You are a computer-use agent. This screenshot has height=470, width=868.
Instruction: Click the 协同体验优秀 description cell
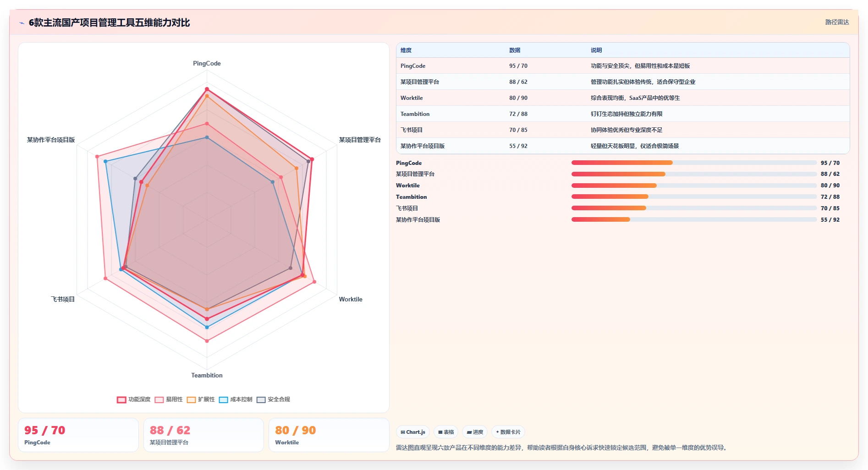(626, 130)
